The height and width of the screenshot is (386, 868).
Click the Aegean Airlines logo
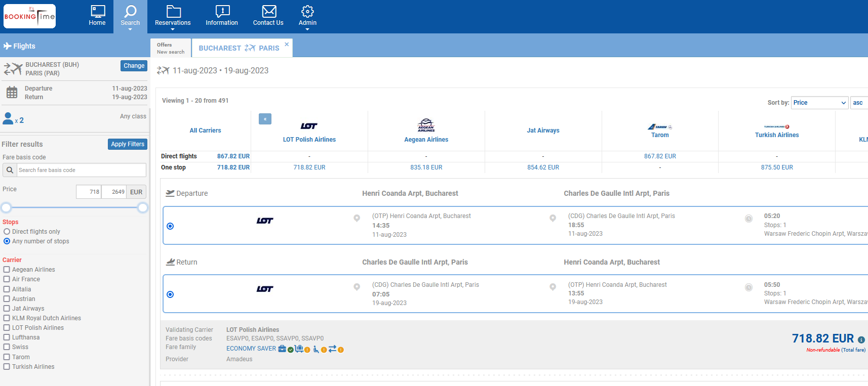pyautogui.click(x=426, y=125)
